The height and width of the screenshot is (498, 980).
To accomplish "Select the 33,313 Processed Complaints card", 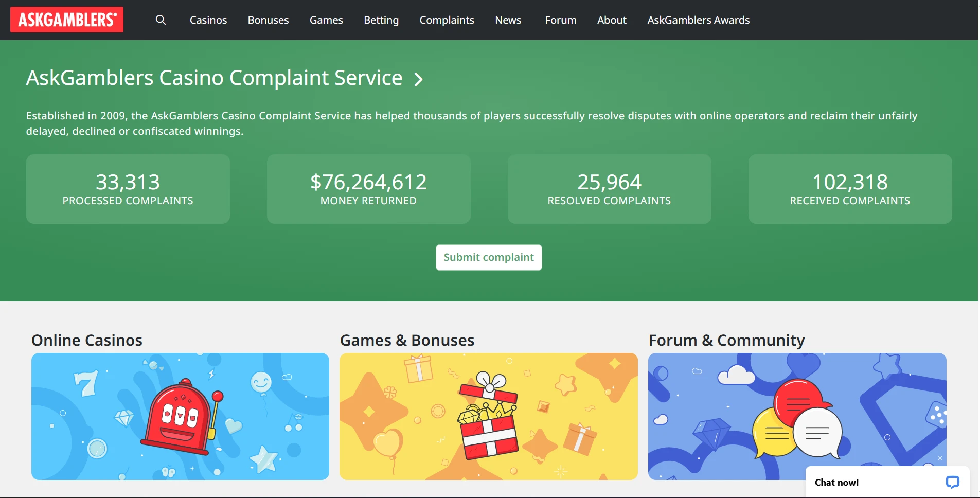I will coord(128,189).
